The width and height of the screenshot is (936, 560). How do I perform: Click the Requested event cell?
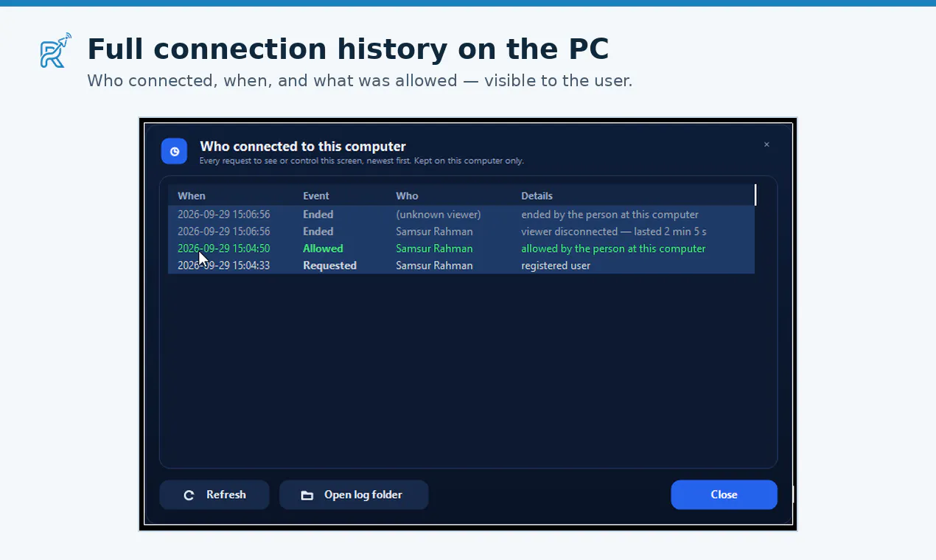[329, 265]
